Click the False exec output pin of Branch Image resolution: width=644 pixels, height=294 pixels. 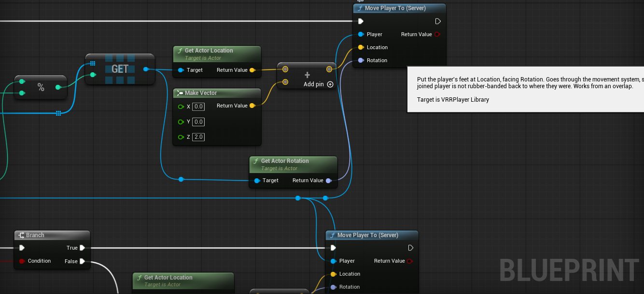[x=83, y=261]
